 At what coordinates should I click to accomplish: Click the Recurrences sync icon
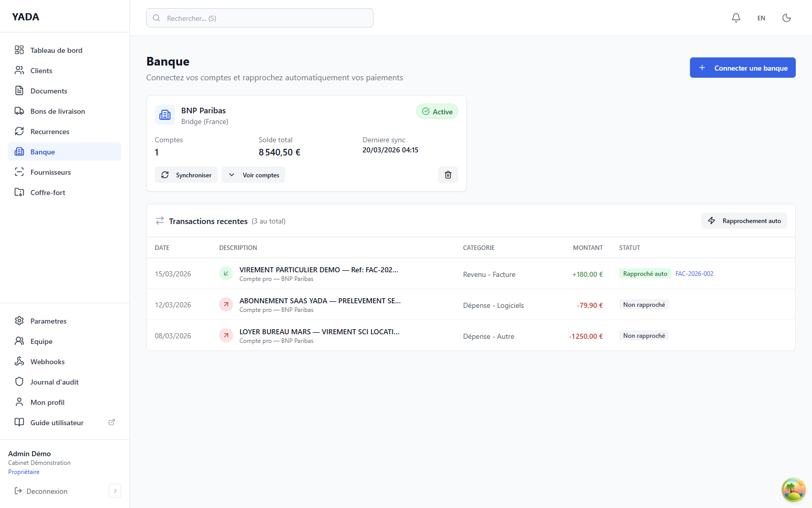pos(19,131)
